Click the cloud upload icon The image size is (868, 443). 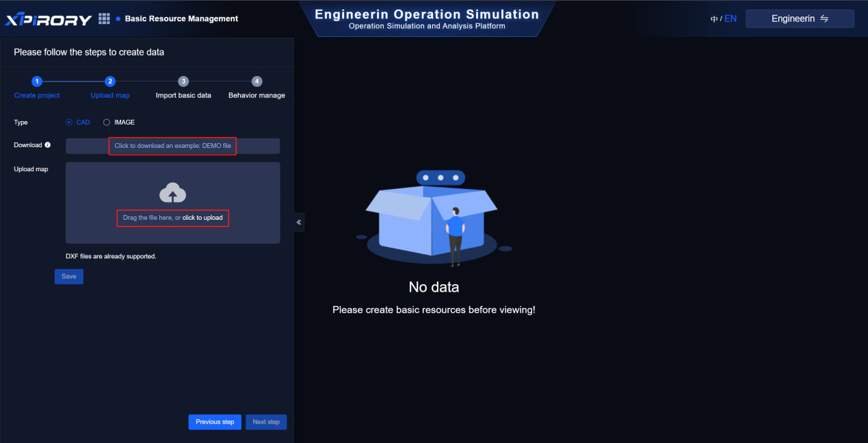pyautogui.click(x=172, y=194)
